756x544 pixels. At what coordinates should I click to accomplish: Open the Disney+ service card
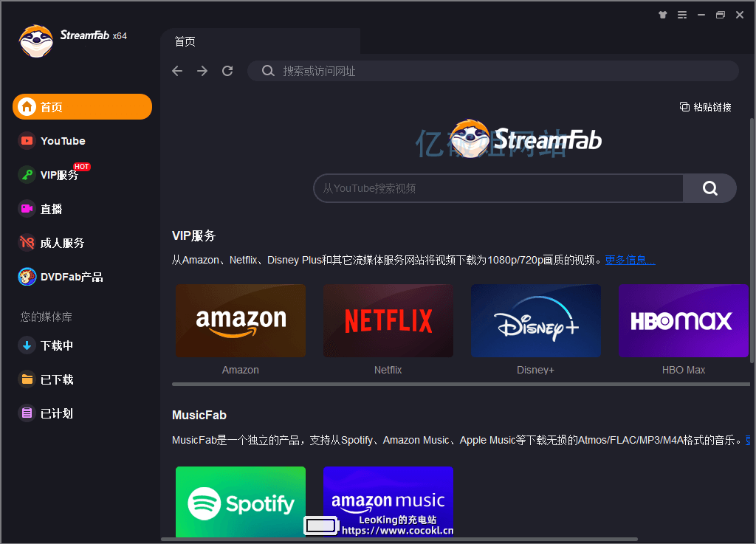[x=536, y=320]
